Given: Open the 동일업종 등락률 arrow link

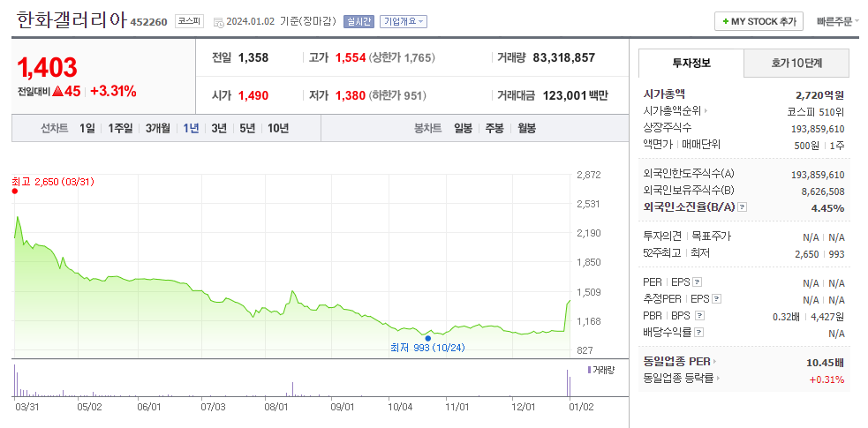Looking at the screenshot, I should [x=682, y=379].
